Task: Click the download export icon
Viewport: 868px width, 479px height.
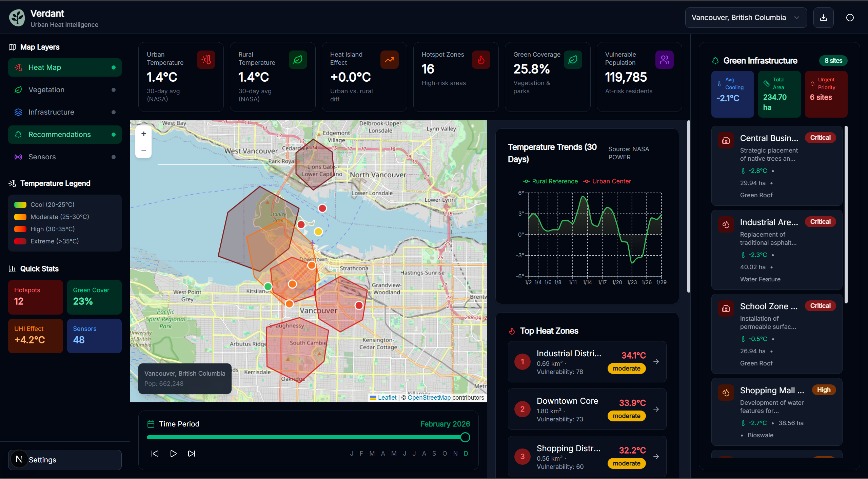Action: [x=823, y=18]
